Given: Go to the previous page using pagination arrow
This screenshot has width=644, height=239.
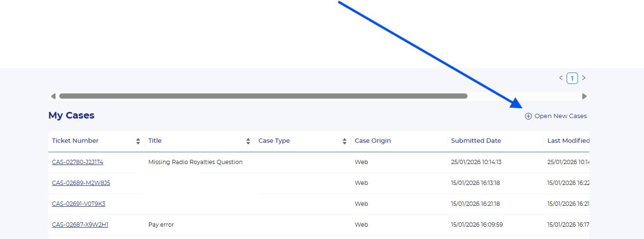Looking at the screenshot, I should (561, 78).
